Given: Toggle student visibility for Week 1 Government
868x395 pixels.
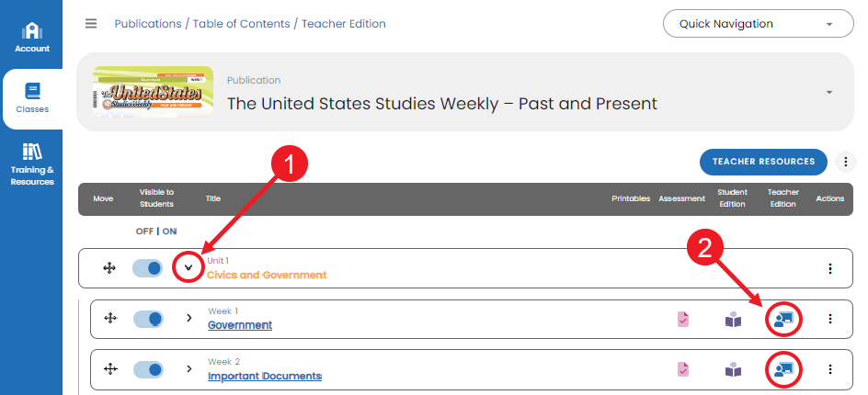Looking at the screenshot, I should click(x=148, y=319).
